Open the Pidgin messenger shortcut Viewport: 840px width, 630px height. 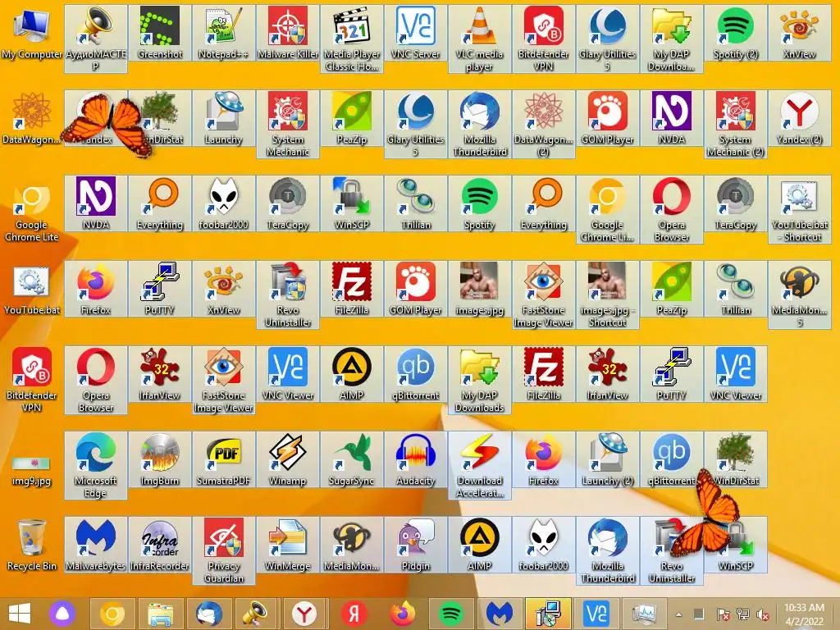point(416,545)
